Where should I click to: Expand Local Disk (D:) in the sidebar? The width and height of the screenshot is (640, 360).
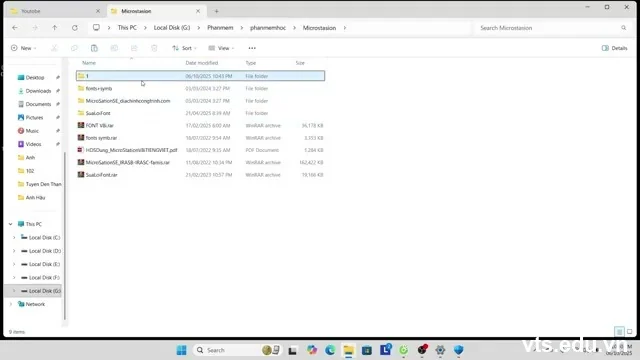14,251
